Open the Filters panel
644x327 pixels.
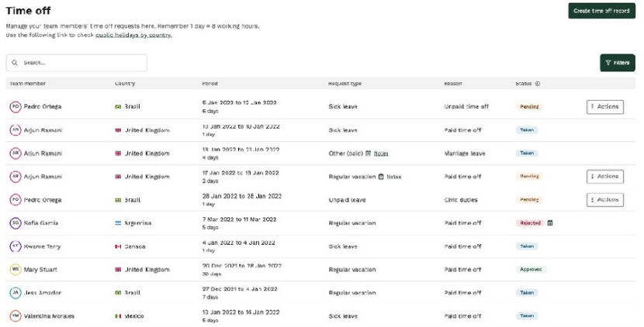click(617, 63)
